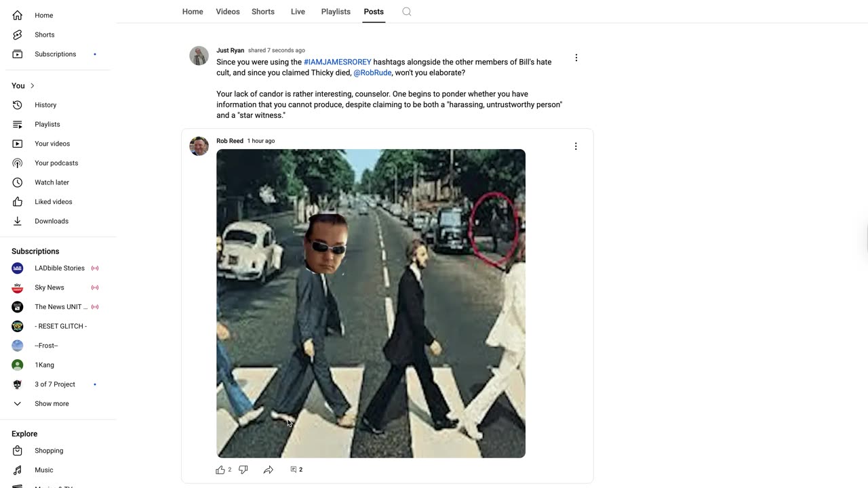Open the Subscriptions section heading
This screenshot has height=488, width=868.
35,251
